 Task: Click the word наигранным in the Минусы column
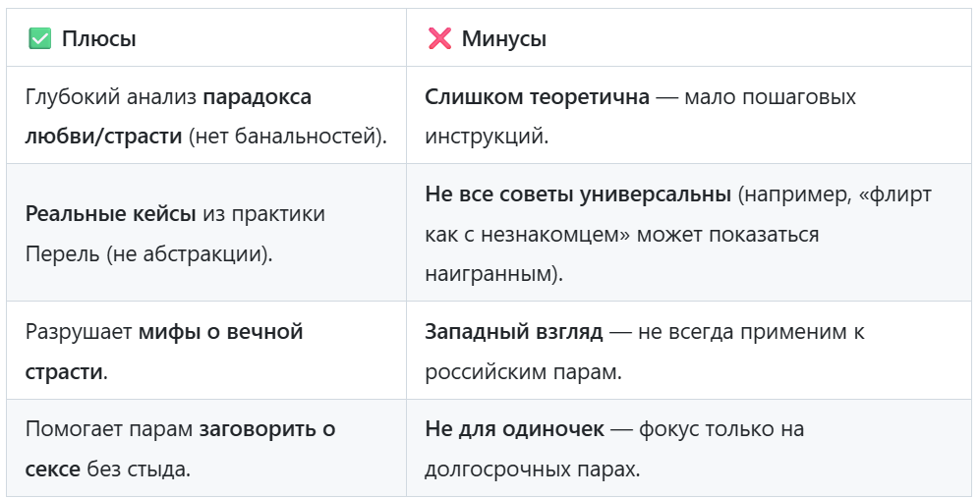(x=489, y=274)
